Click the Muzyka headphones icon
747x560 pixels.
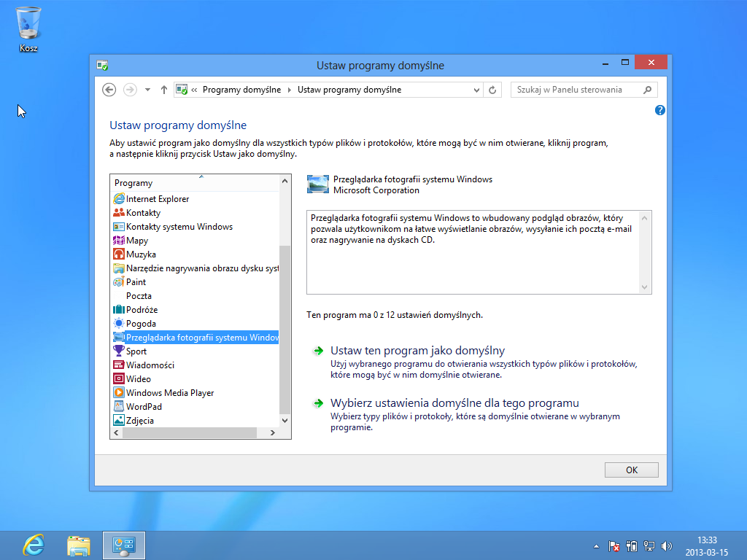pos(119,254)
